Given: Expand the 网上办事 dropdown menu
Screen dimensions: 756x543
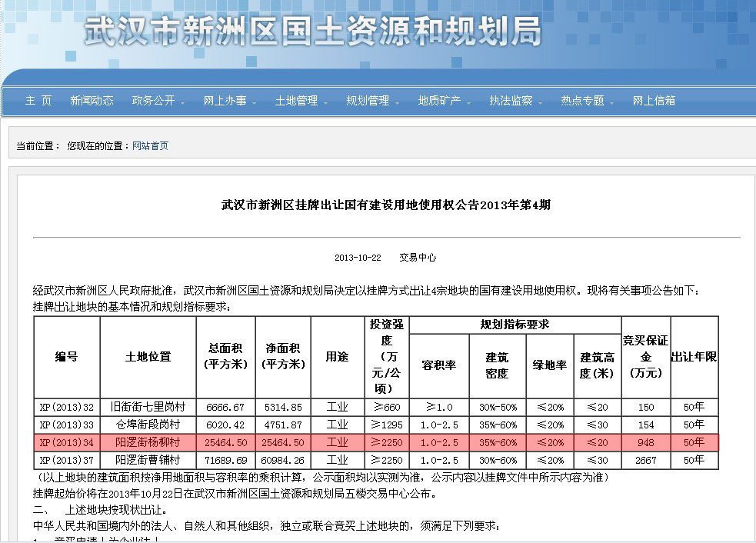Looking at the screenshot, I should click(228, 101).
